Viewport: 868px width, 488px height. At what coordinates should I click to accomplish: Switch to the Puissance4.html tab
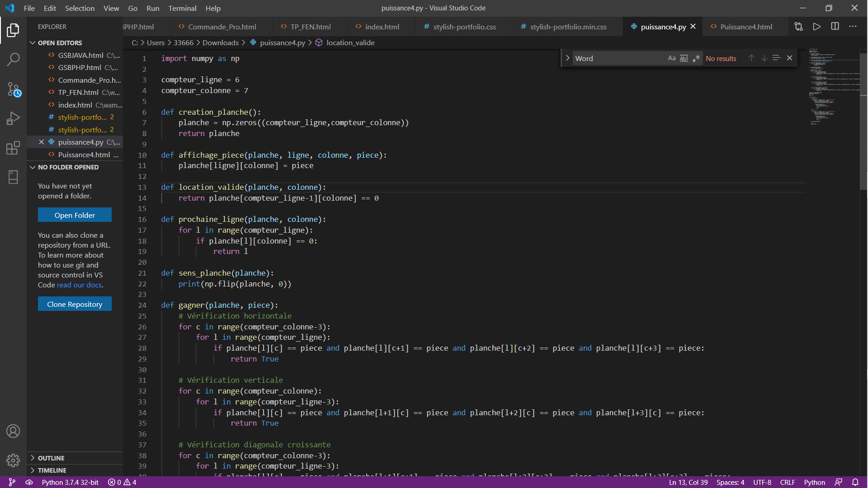tap(745, 27)
